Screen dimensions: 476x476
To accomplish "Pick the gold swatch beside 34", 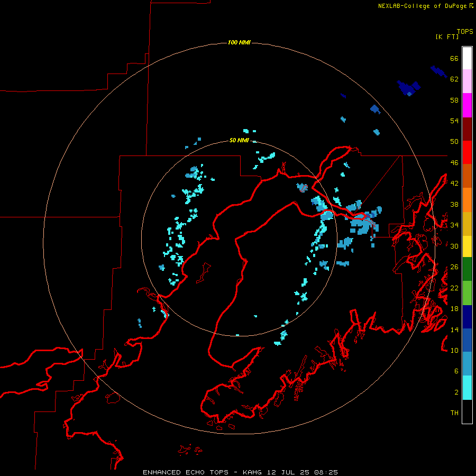I will [467, 224].
